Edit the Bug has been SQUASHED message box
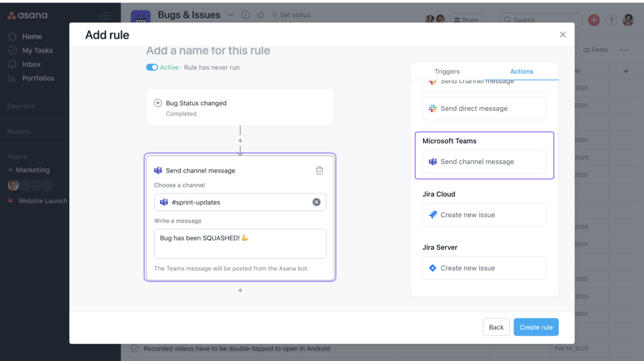The image size is (644, 361). [x=240, y=243]
